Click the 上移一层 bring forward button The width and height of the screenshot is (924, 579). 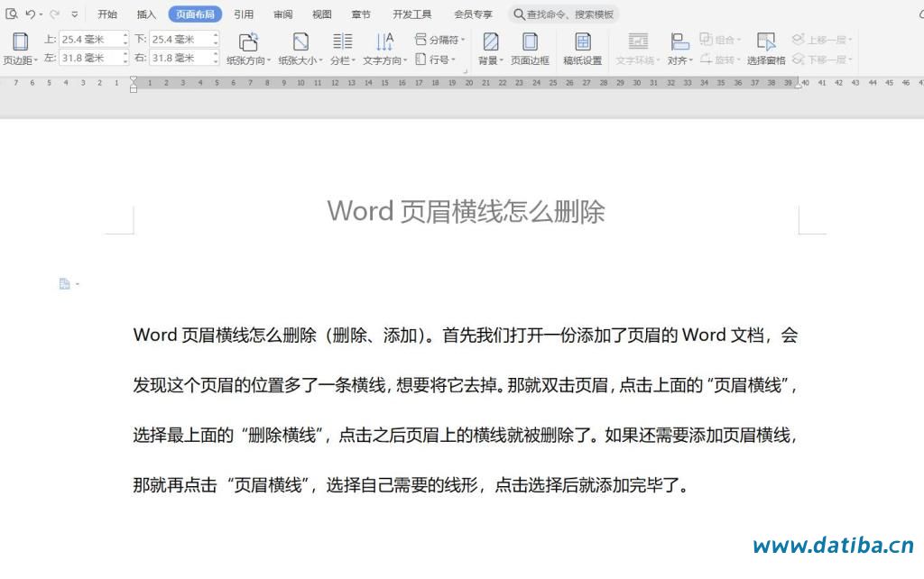coord(822,40)
